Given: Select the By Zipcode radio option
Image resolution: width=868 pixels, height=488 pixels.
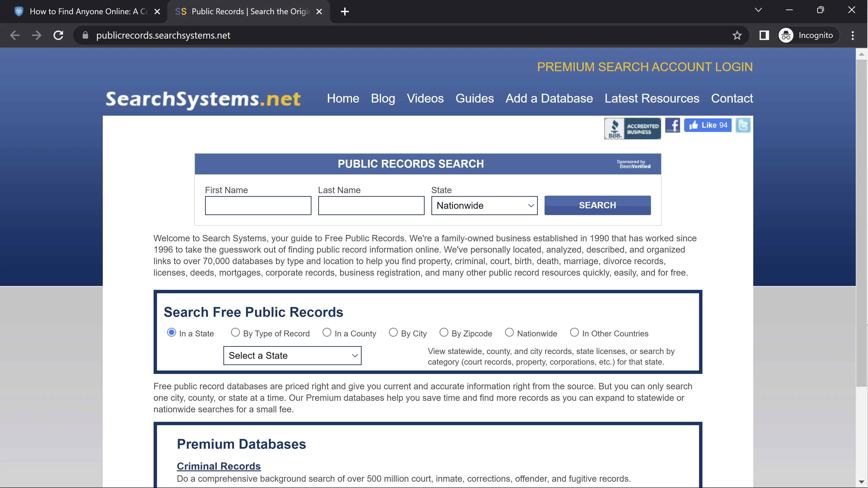Looking at the screenshot, I should click(443, 333).
